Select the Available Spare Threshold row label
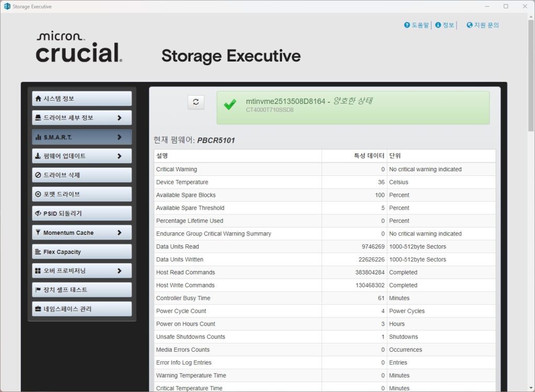The image size is (535, 392). tap(190, 208)
